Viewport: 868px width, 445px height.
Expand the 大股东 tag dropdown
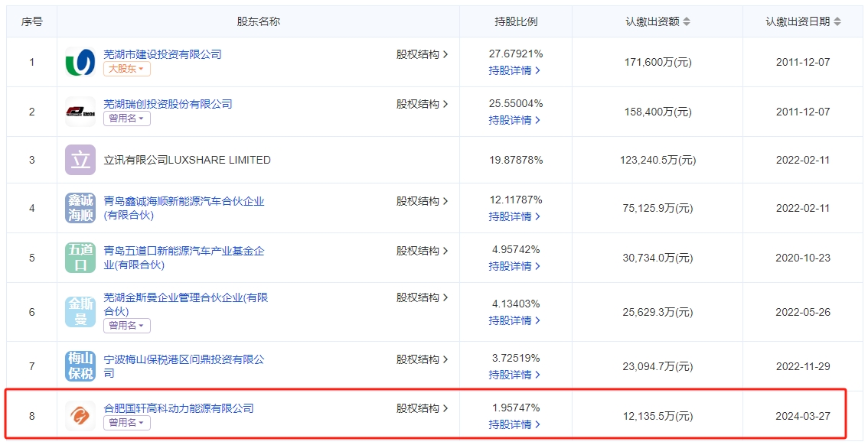pos(126,69)
